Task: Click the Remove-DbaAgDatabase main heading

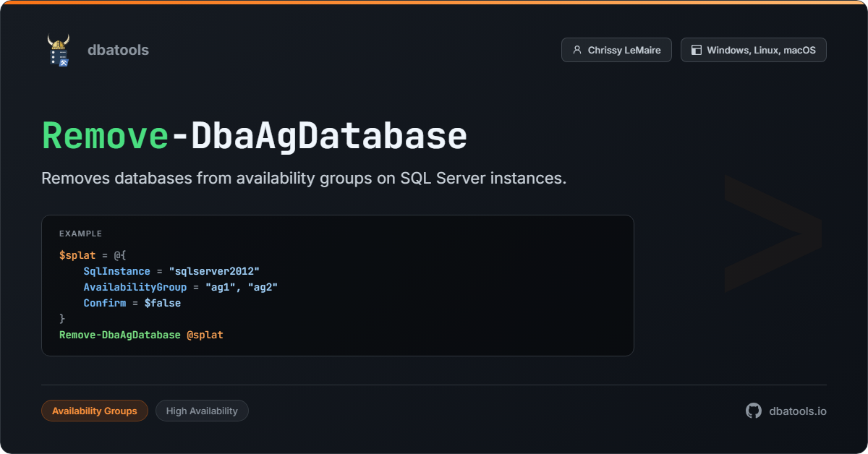Action: coord(254,136)
